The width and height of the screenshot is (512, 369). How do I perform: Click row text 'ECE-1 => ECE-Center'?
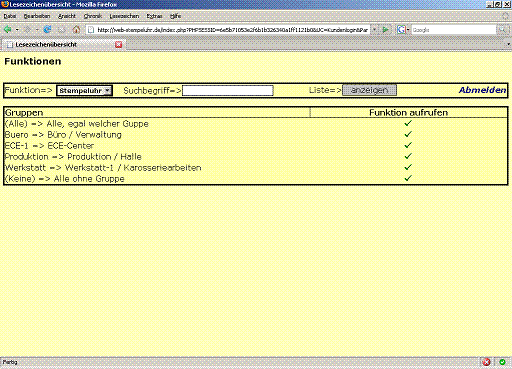click(49, 146)
